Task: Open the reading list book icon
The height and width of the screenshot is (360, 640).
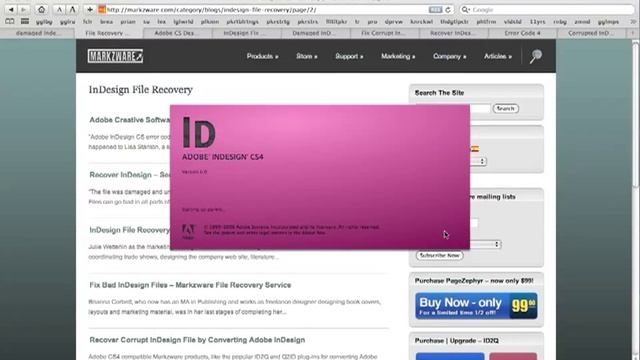Action: pyautogui.click(x=9, y=21)
